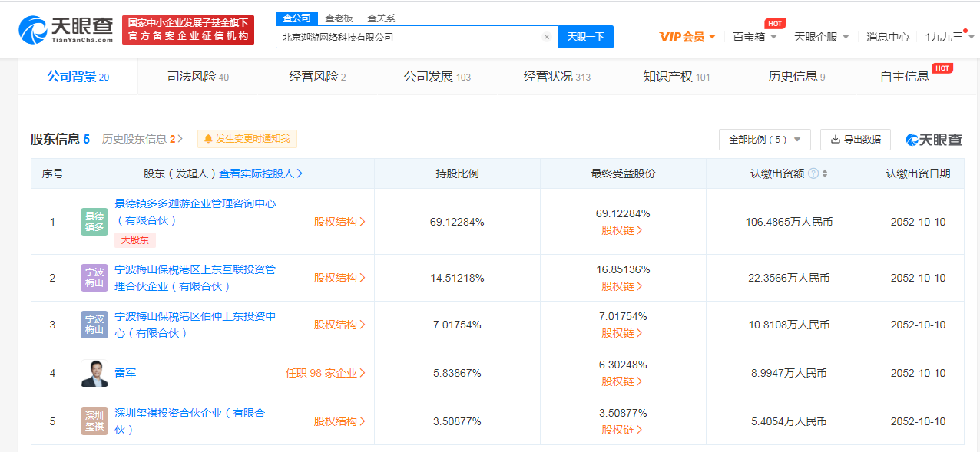Click the bell 发生变更时通知我 alert
This screenshot has height=452, width=980.
247,139
